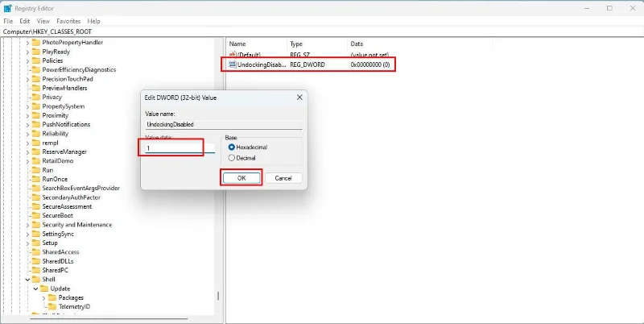The image size is (644, 324).
Task: Select the REG_DWORD type cell
Action: pyautogui.click(x=308, y=64)
